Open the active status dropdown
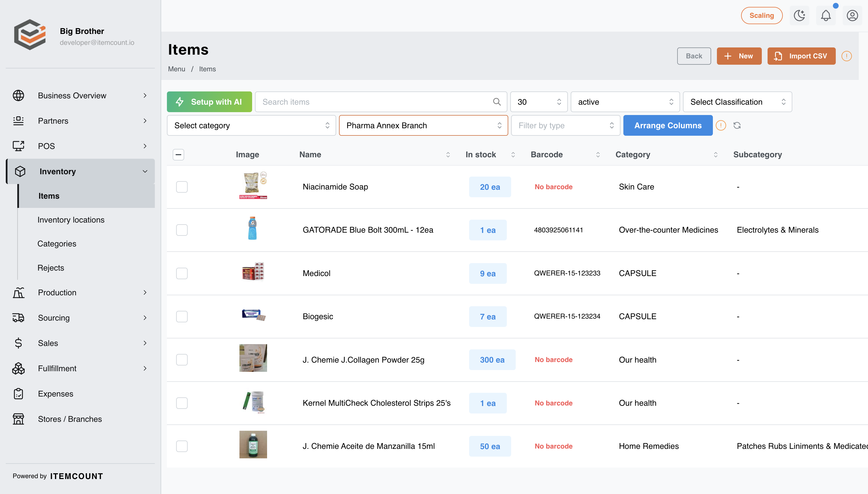The image size is (868, 494). (625, 102)
